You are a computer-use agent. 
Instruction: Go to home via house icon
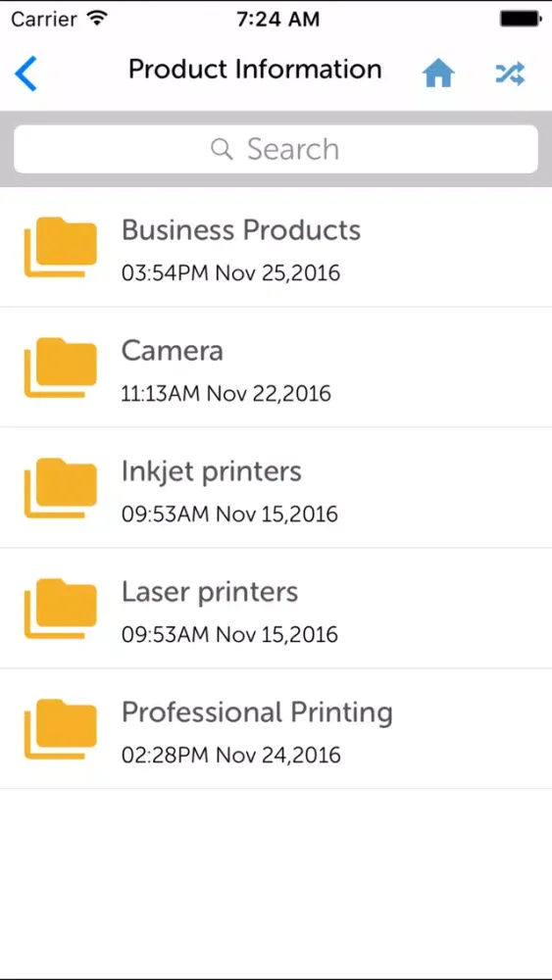(438, 74)
